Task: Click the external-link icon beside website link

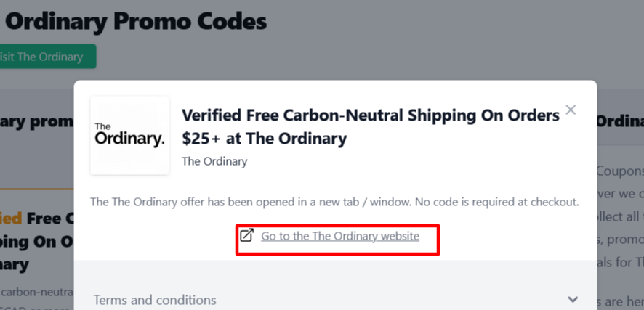Action: tap(247, 235)
